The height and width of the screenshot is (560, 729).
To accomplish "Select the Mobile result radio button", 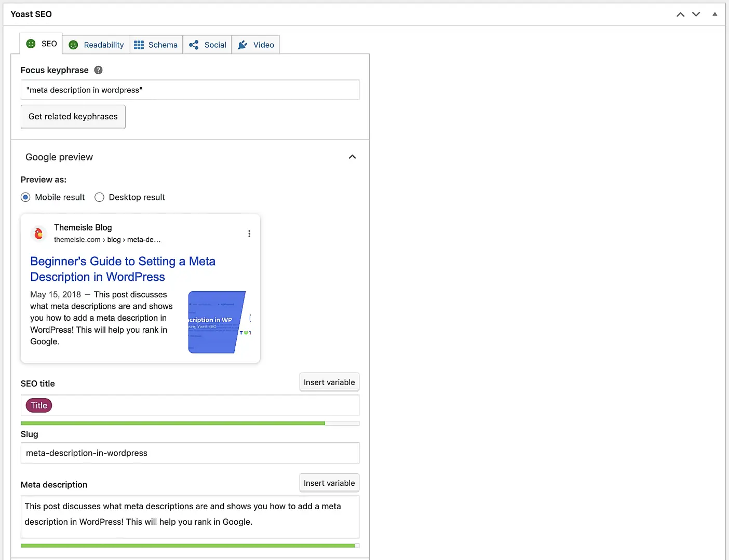I will (x=25, y=197).
